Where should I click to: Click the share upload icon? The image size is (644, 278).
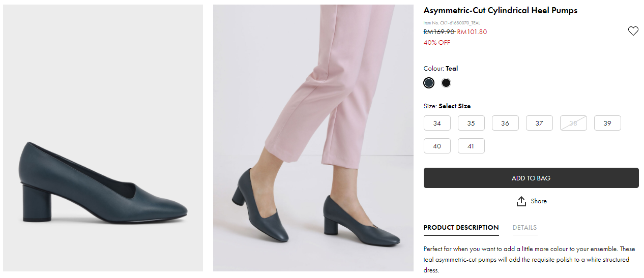521,202
